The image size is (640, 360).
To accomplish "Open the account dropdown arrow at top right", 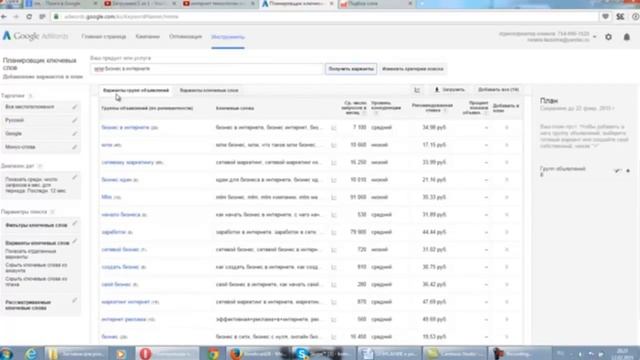I will click(x=595, y=37).
